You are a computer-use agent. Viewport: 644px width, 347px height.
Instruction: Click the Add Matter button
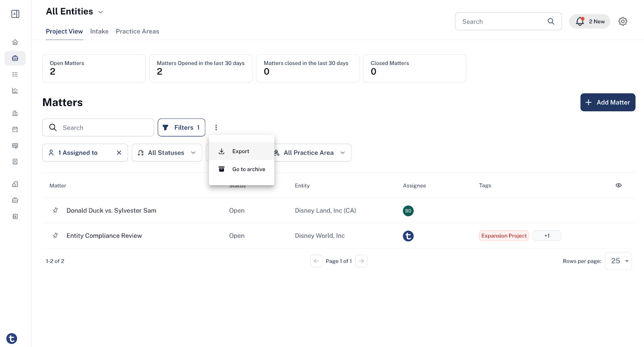tap(608, 102)
